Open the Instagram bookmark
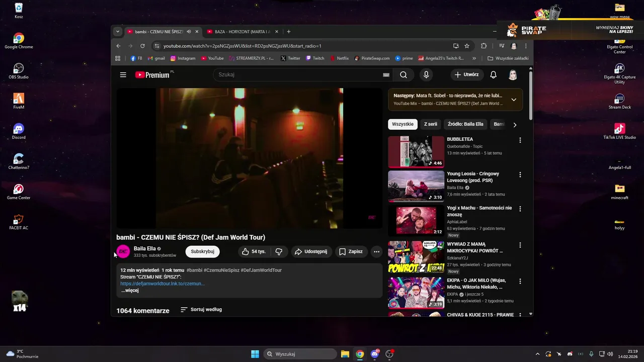Image resolution: width=644 pixels, height=362 pixels. (x=183, y=58)
